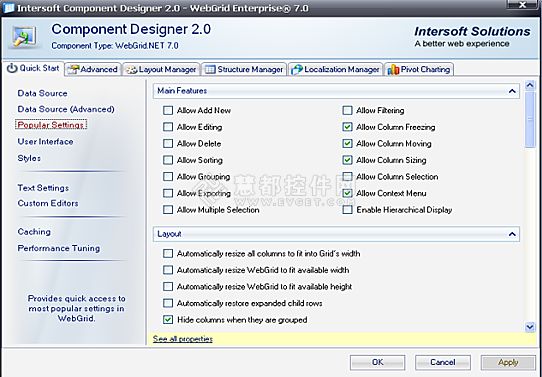Viewport: 542px width, 377px height.
Task: Uncheck Allow Column Moving
Action: coord(347,144)
